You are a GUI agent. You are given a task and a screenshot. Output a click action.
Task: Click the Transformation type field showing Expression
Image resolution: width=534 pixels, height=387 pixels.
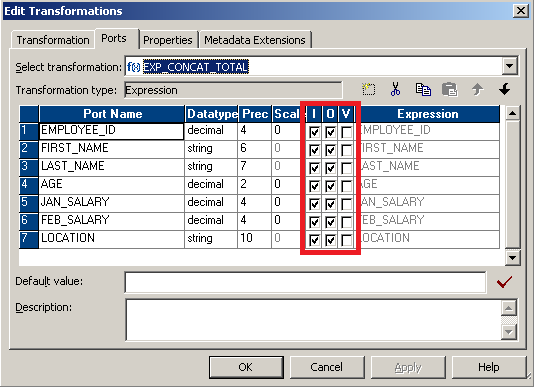(233, 90)
